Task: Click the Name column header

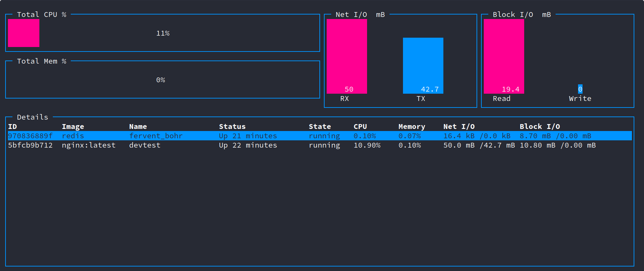Action: (x=138, y=127)
